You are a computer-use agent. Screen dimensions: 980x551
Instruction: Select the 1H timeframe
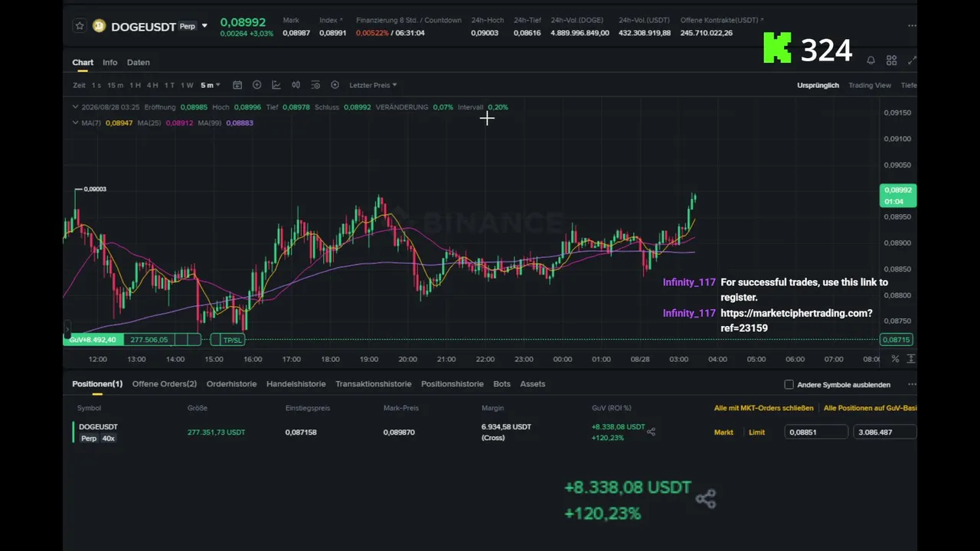pyautogui.click(x=135, y=85)
